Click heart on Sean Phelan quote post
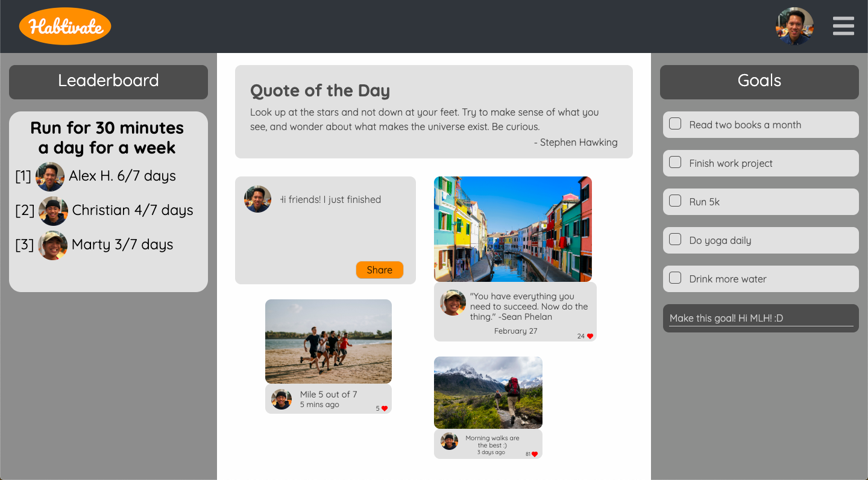868x480 pixels. click(590, 336)
